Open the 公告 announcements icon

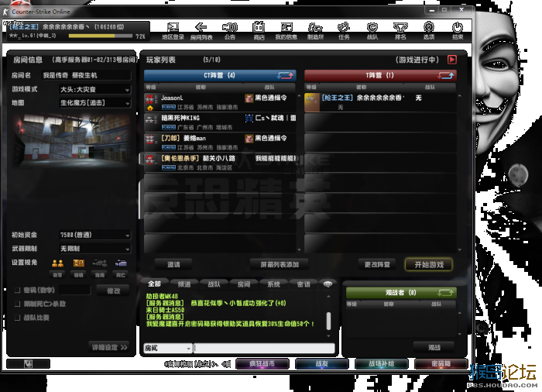230,31
